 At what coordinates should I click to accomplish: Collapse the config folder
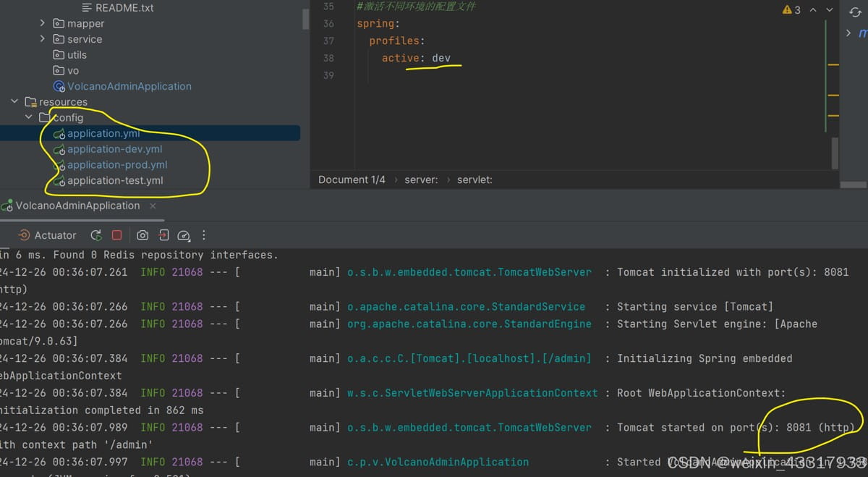(28, 117)
